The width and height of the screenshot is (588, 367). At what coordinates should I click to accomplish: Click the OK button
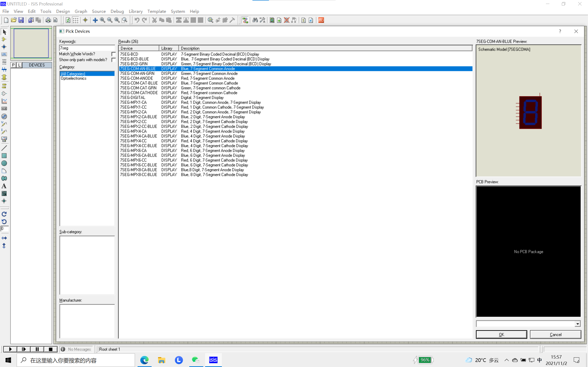pos(501,334)
